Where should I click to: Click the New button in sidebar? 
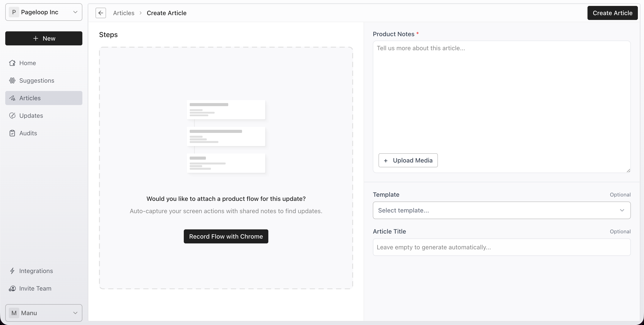pos(44,38)
